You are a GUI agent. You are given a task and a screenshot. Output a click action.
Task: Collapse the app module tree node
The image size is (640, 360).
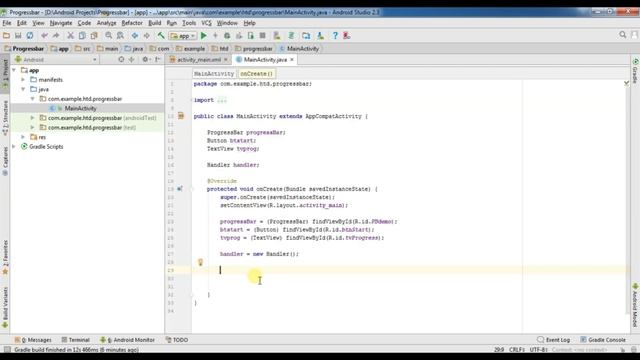pyautogui.click(x=14, y=70)
